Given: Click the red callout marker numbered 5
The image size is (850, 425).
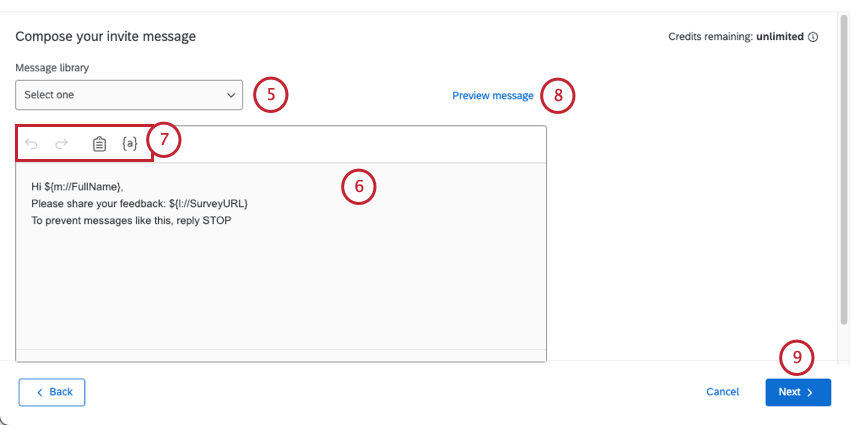Looking at the screenshot, I should coord(270,95).
